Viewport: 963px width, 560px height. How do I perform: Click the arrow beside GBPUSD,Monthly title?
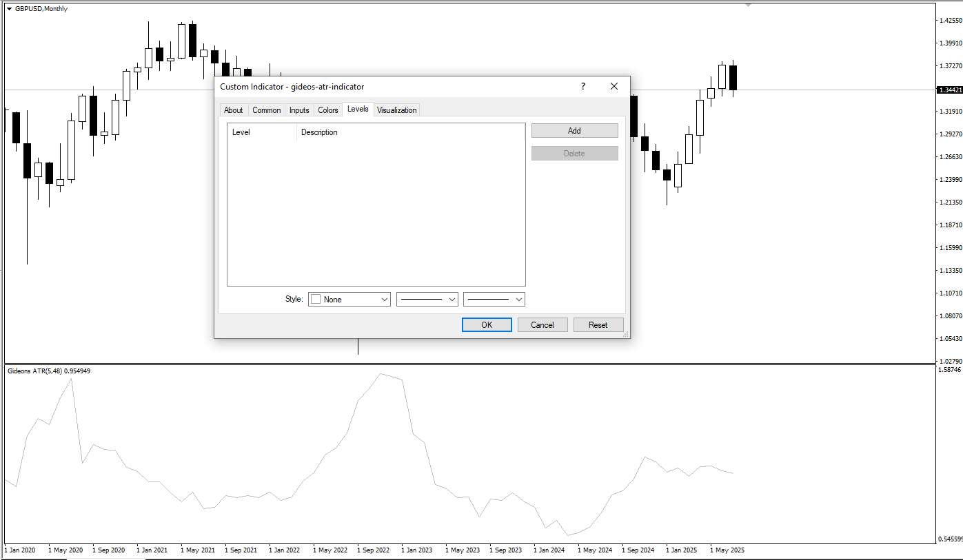pyautogui.click(x=9, y=9)
